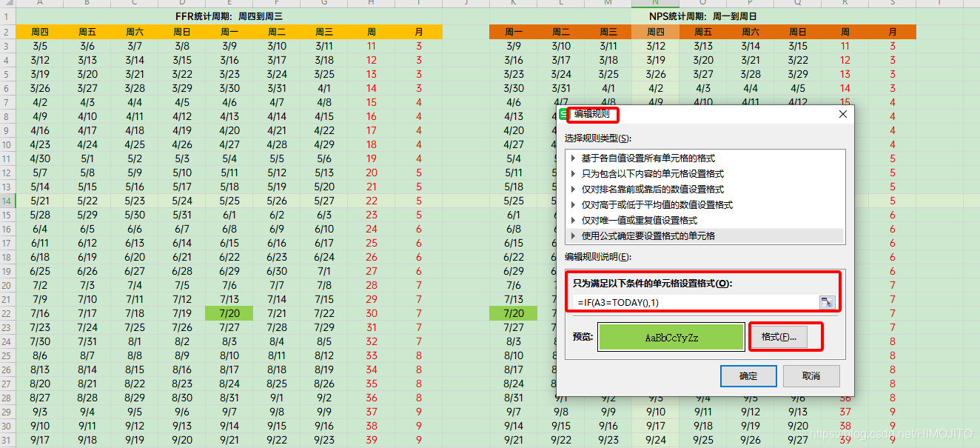Open the 格式(F)... format button

(x=779, y=337)
